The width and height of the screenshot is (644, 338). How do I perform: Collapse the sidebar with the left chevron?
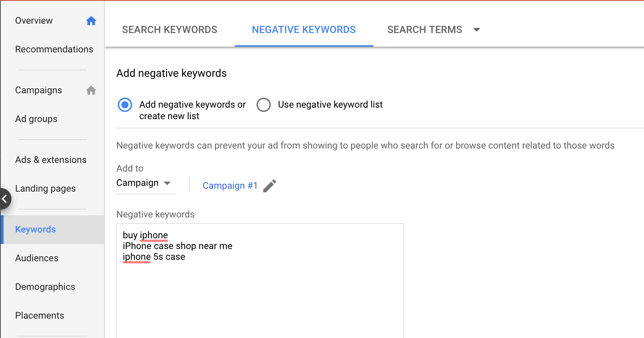point(5,198)
